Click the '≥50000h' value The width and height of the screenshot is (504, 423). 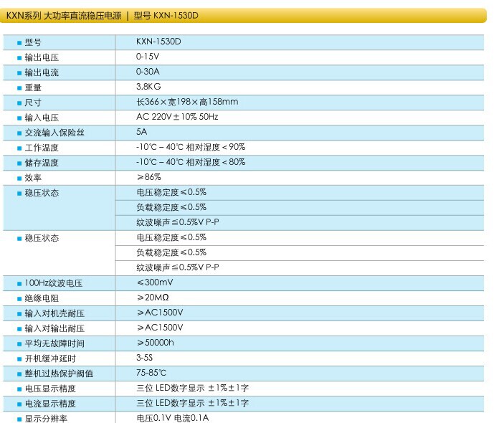[156, 343]
